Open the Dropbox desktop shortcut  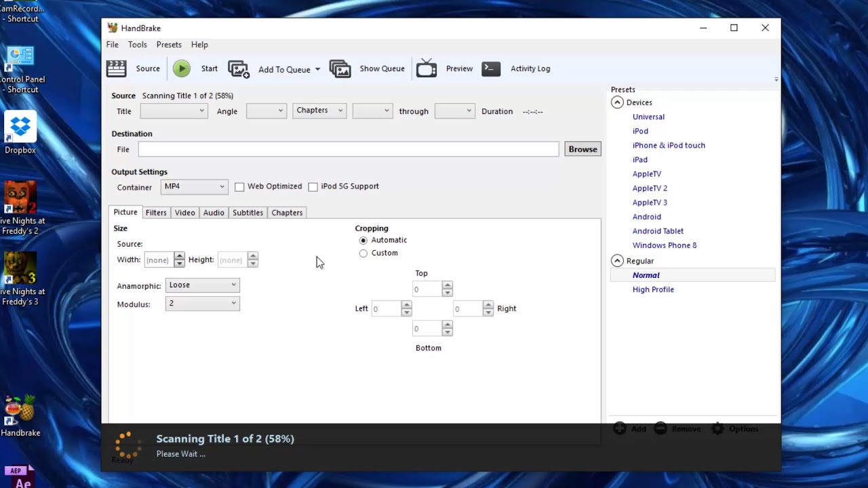[x=20, y=132]
